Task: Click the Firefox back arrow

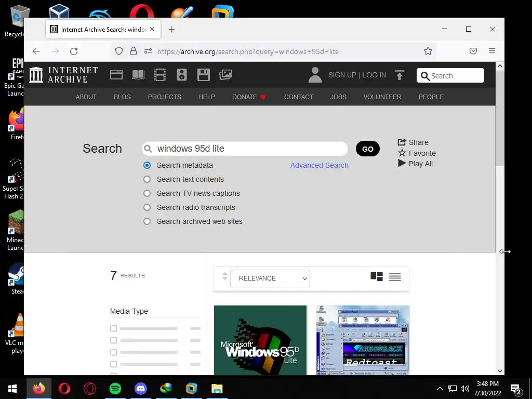Action: coord(36,51)
